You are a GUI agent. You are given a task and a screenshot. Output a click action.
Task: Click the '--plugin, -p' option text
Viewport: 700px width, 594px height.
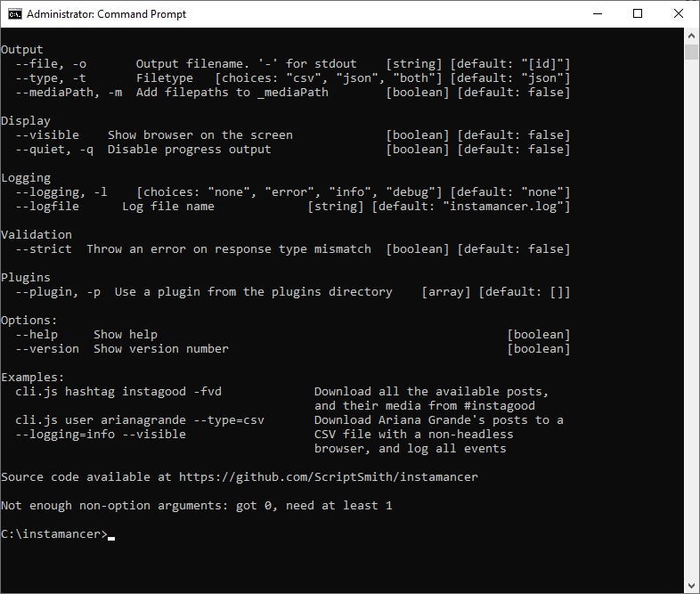click(58, 292)
